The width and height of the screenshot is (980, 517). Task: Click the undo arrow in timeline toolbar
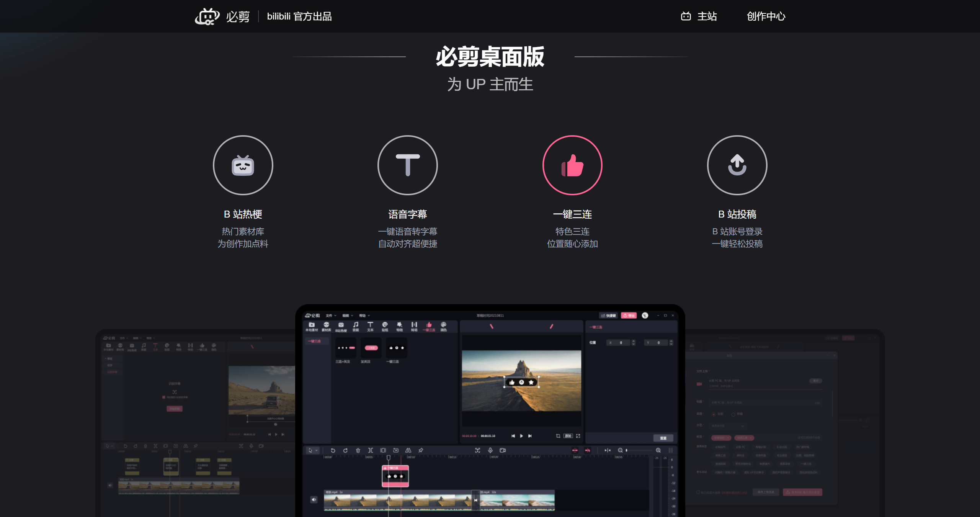[333, 450]
